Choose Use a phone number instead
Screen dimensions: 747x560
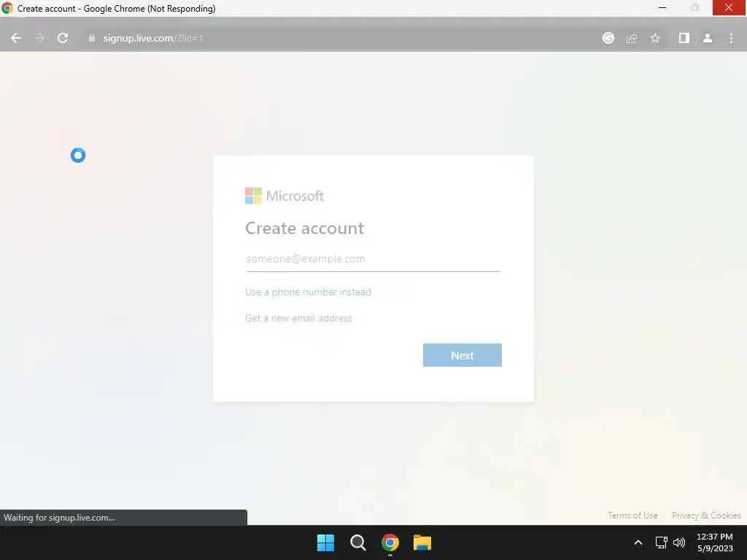pos(308,292)
